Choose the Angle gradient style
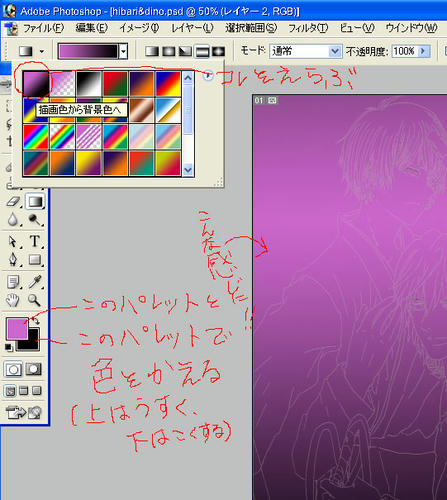The height and width of the screenshot is (500, 447). [x=185, y=51]
